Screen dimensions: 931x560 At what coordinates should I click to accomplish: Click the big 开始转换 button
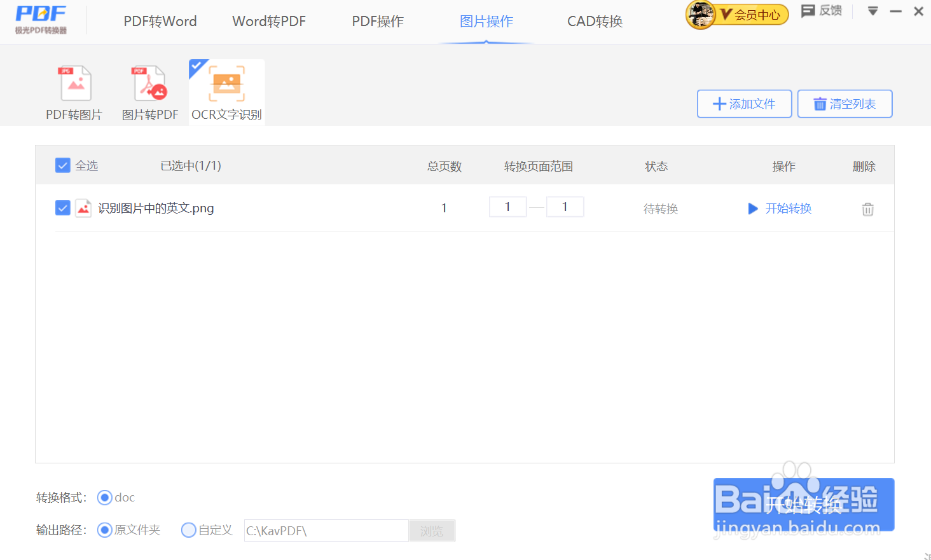(804, 505)
